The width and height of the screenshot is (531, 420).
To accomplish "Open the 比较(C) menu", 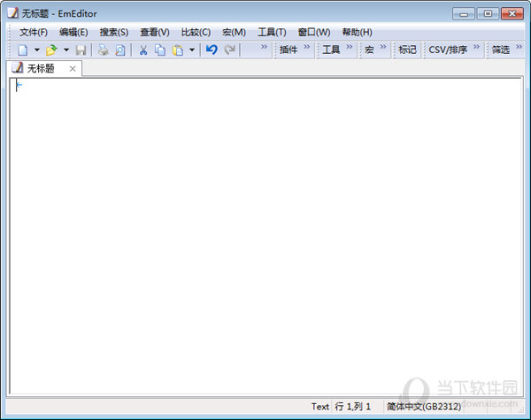I will tap(196, 32).
